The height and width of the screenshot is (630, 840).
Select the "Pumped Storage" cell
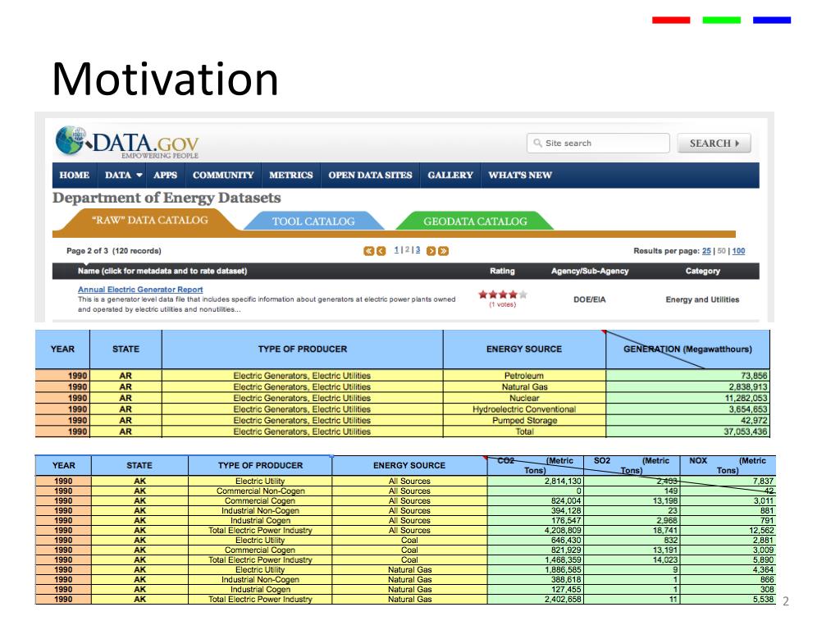pos(524,421)
